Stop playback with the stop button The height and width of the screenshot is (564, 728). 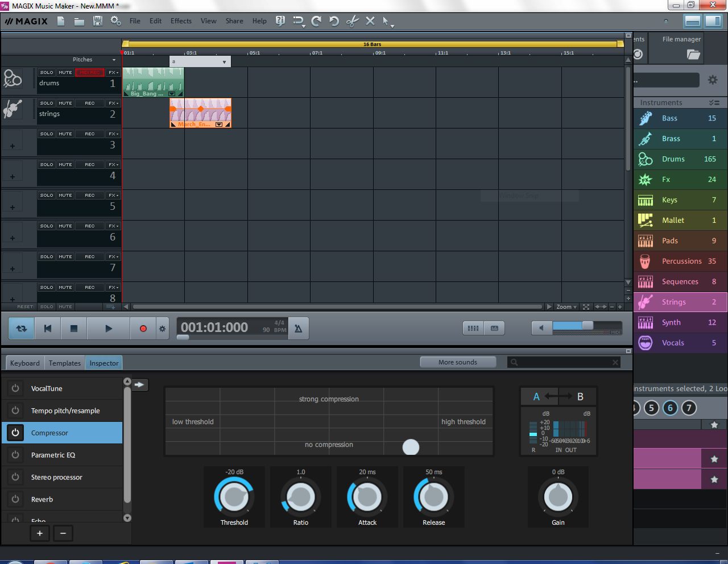click(73, 329)
